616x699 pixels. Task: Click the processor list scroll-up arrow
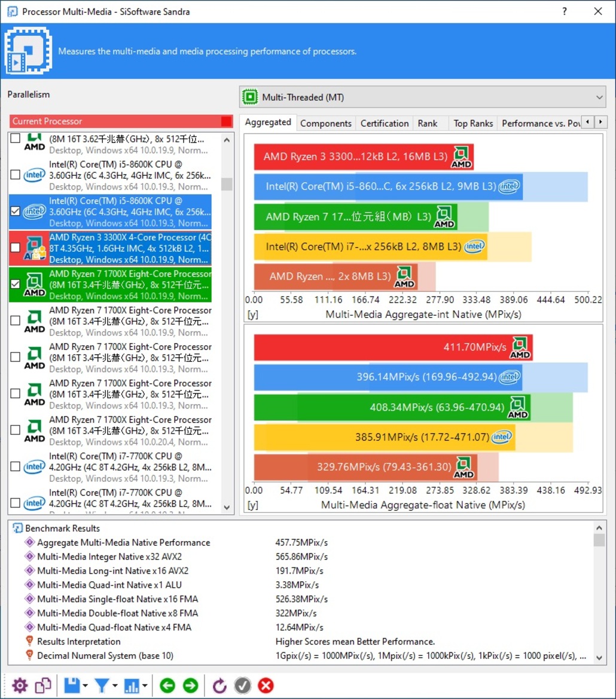227,140
